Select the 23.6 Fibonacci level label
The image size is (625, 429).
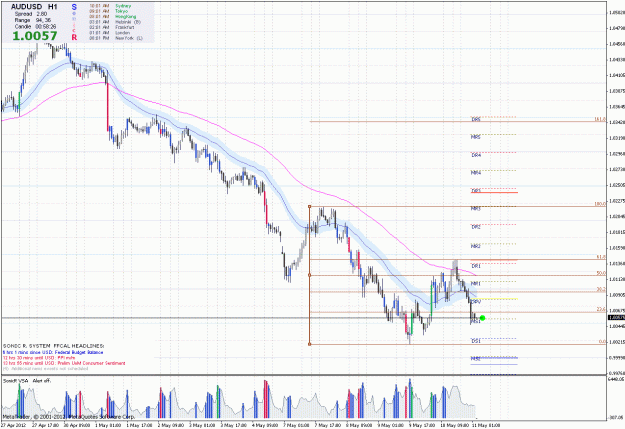(x=601, y=309)
